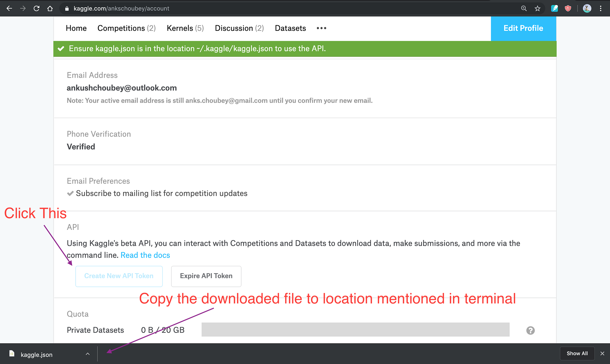The image size is (610, 364).
Task: Reload the current page
Action: [x=37, y=8]
